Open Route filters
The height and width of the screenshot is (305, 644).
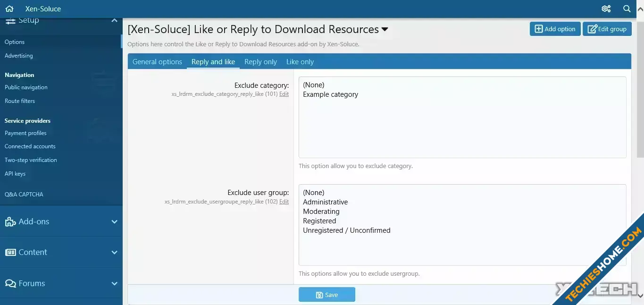pos(20,101)
